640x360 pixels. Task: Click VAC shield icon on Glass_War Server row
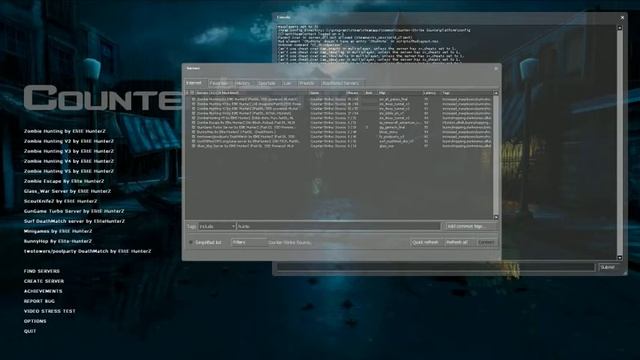[193, 146]
